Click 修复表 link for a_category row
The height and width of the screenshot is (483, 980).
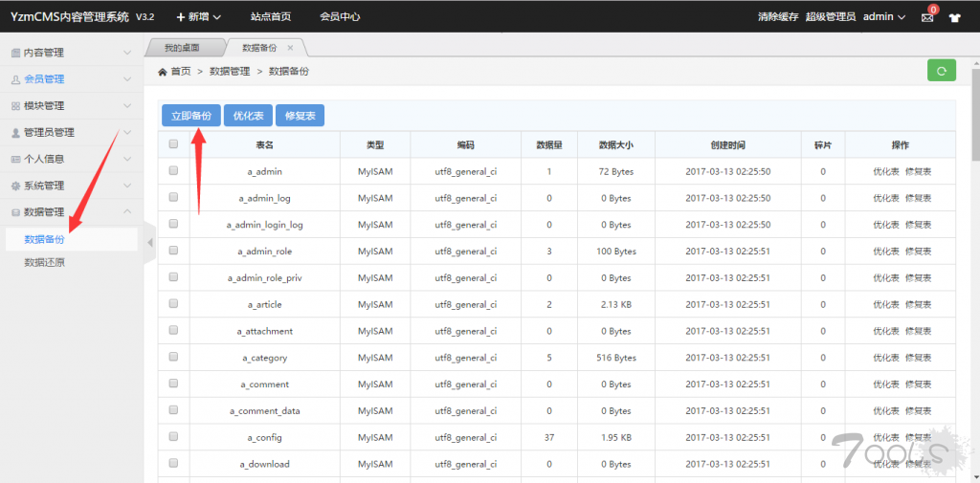(918, 358)
